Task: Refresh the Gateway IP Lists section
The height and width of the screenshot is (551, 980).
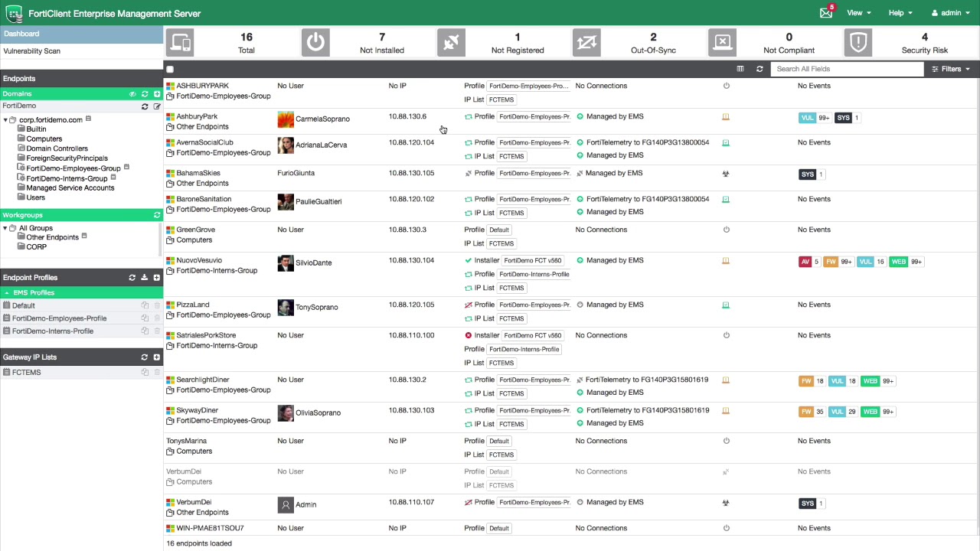Action: (x=144, y=357)
